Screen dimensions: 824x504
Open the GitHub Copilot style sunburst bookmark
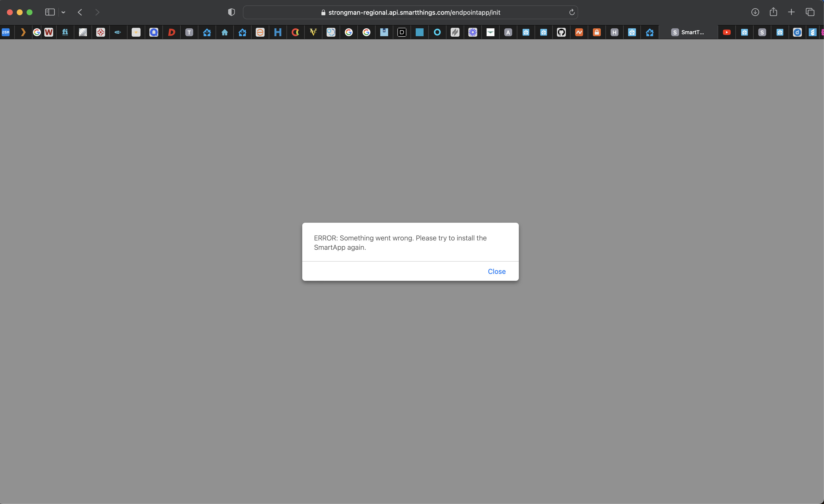[473, 32]
